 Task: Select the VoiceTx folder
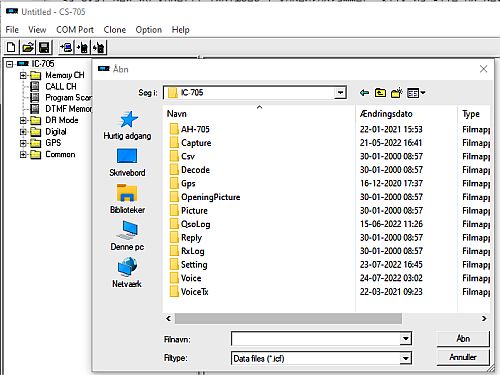pos(189,292)
